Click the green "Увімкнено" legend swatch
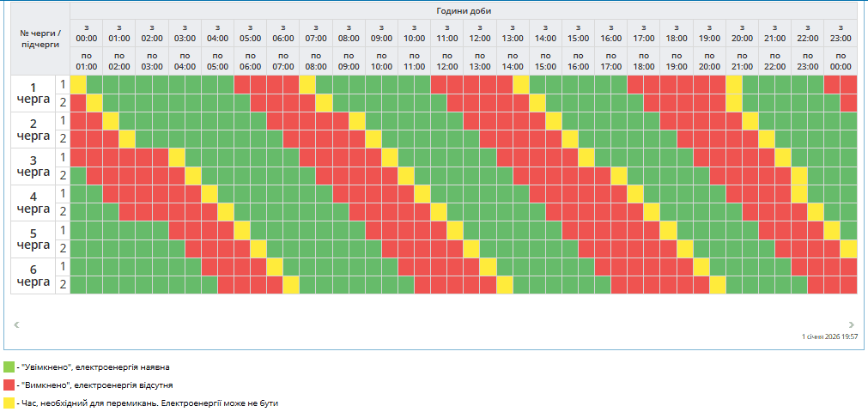This screenshot has width=868, height=412. pyautogui.click(x=9, y=367)
